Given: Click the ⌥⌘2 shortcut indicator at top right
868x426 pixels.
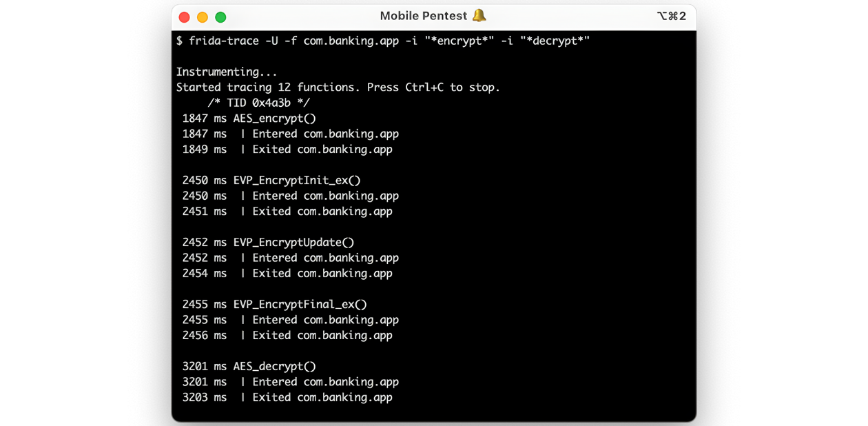Looking at the screenshot, I should click(x=672, y=15).
